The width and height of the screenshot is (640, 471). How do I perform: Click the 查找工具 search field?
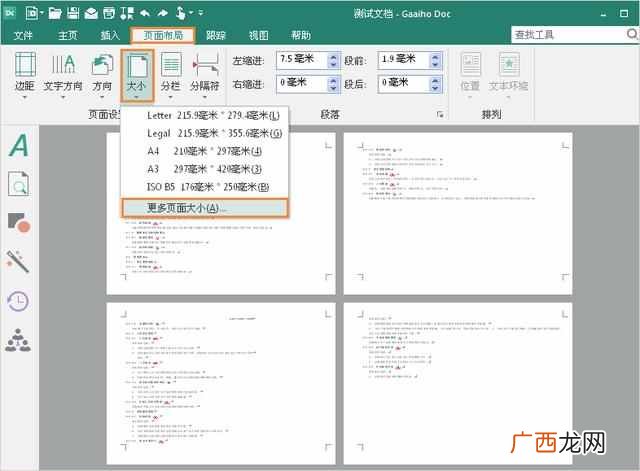(568, 35)
